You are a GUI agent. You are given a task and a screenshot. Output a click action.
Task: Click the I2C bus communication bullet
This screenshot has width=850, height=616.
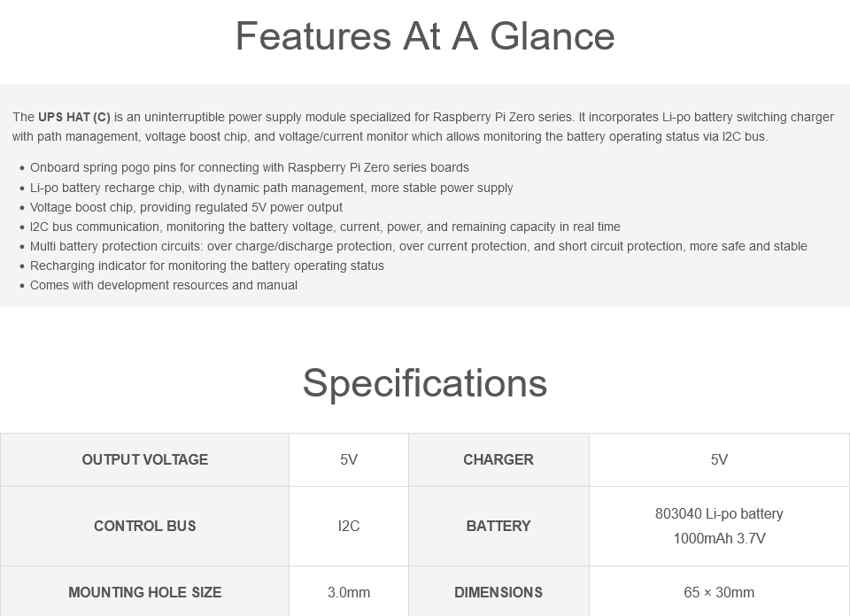click(325, 227)
